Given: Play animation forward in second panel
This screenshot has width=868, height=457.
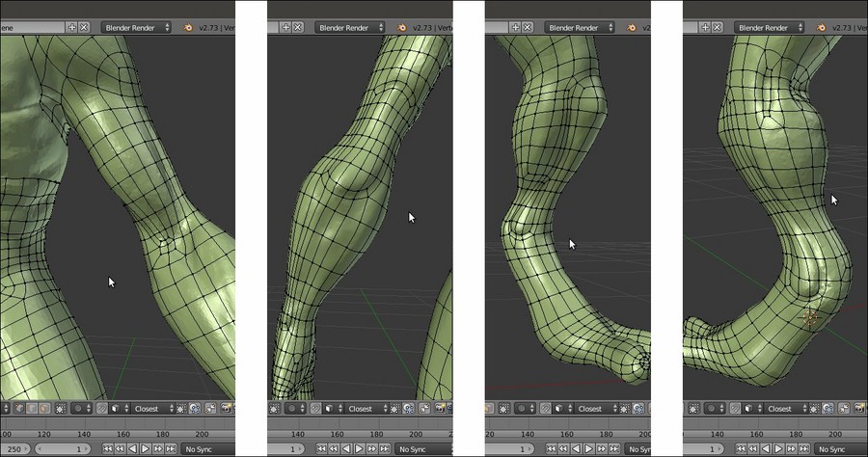Looking at the screenshot, I should pos(360,449).
